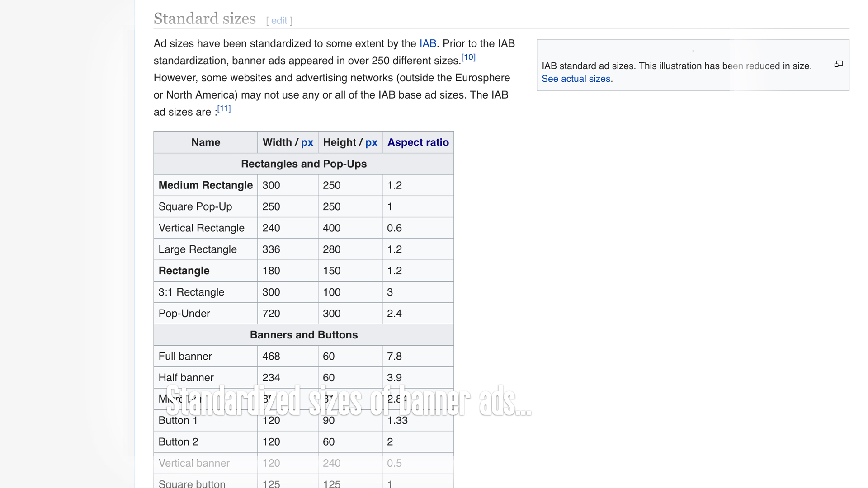Click aspect ratio 7.8 for Full banner
868x488 pixels.
395,357
